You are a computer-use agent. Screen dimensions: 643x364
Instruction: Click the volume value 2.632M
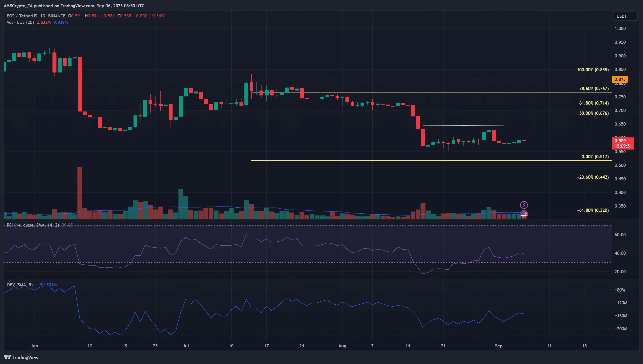44,22
